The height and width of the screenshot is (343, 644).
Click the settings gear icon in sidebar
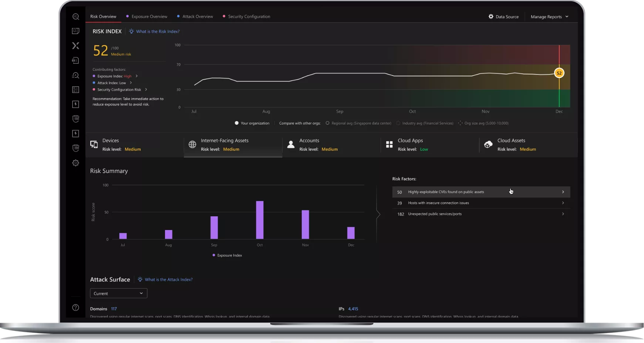click(75, 163)
